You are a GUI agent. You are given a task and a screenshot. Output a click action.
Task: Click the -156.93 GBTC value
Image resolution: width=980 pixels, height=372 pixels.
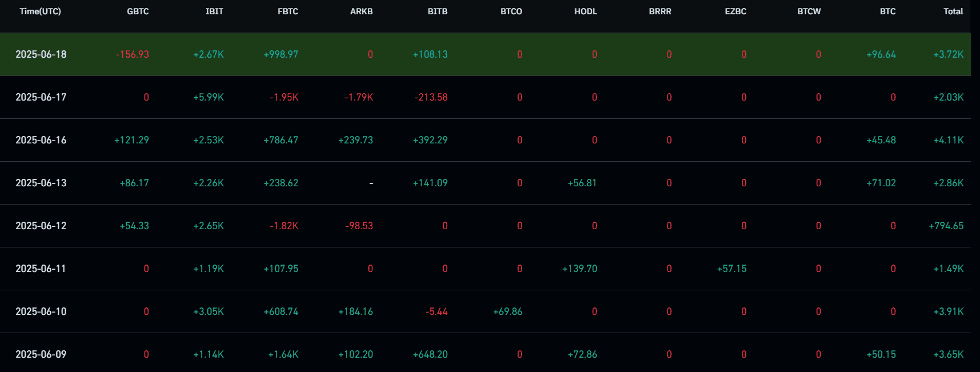tap(132, 54)
